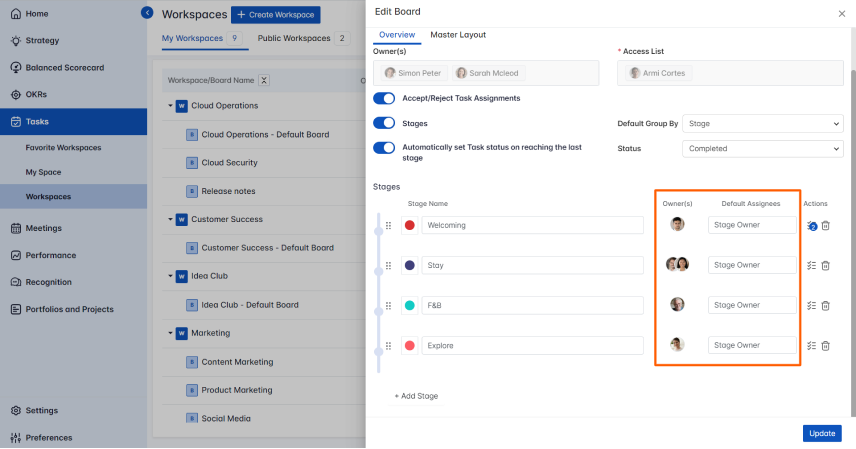Viewport: 856px width, 449px height.
Task: Switch to the Overview tab
Action: pos(397,35)
